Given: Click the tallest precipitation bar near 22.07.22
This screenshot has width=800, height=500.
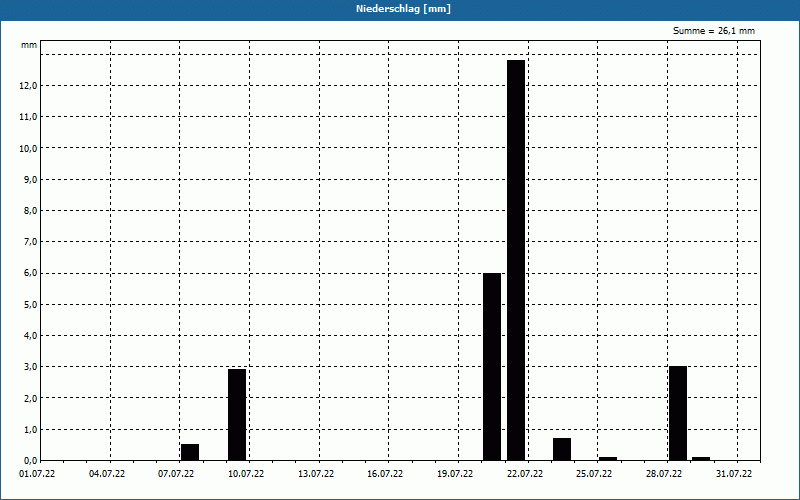Looking at the screenshot, I should pyautogui.click(x=516, y=260).
